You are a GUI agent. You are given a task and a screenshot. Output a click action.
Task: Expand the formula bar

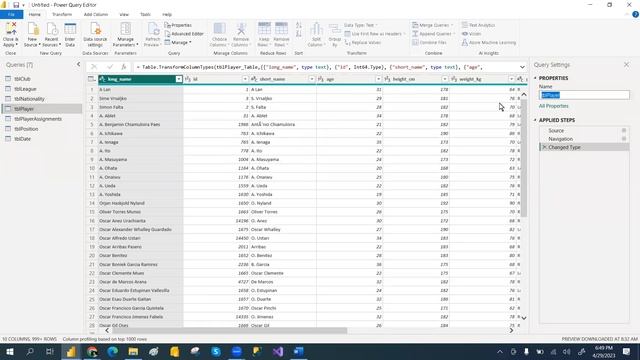coord(522,67)
